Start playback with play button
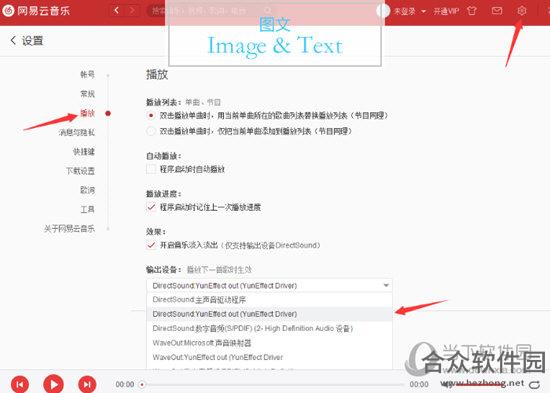The height and width of the screenshot is (393, 550). coord(53,384)
